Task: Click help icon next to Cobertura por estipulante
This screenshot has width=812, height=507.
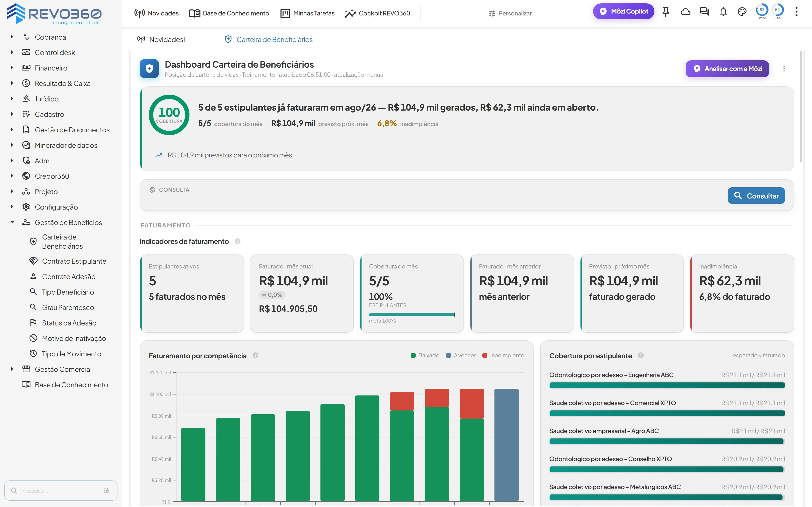Action: (x=641, y=355)
